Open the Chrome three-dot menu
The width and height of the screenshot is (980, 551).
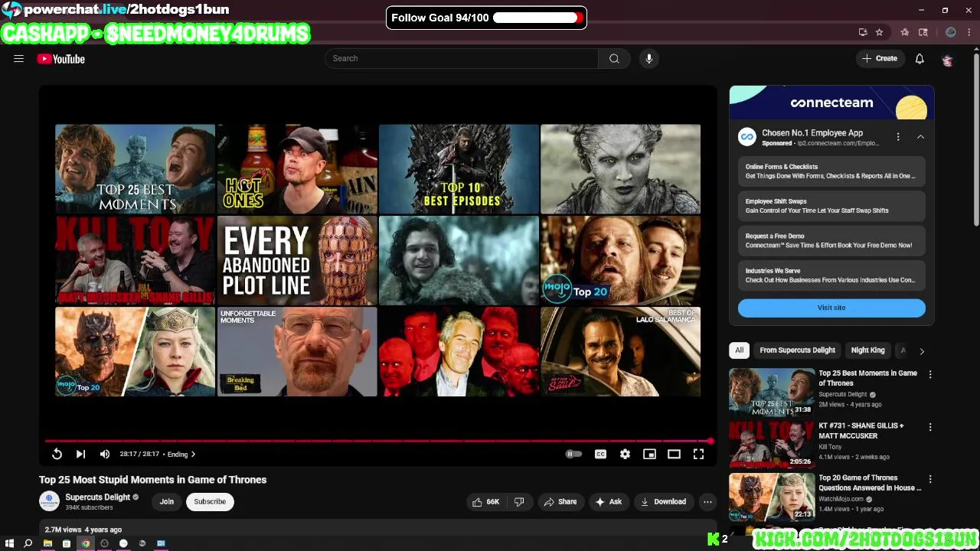[969, 32]
